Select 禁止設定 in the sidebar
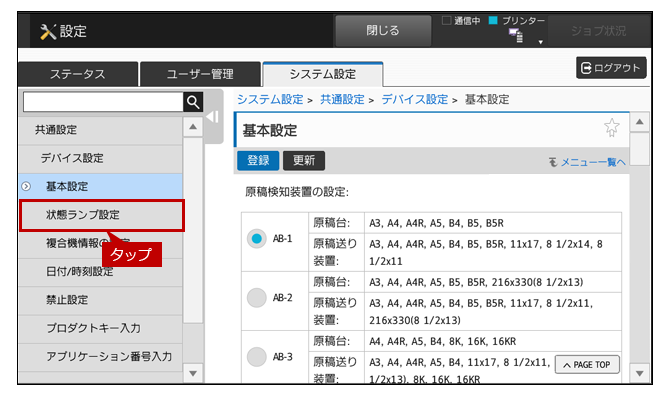 101,300
